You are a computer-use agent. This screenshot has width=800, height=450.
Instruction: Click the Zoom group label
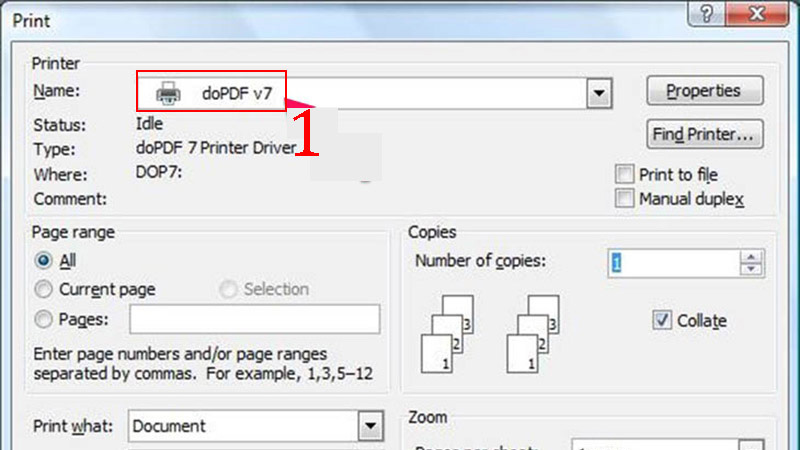tap(428, 417)
